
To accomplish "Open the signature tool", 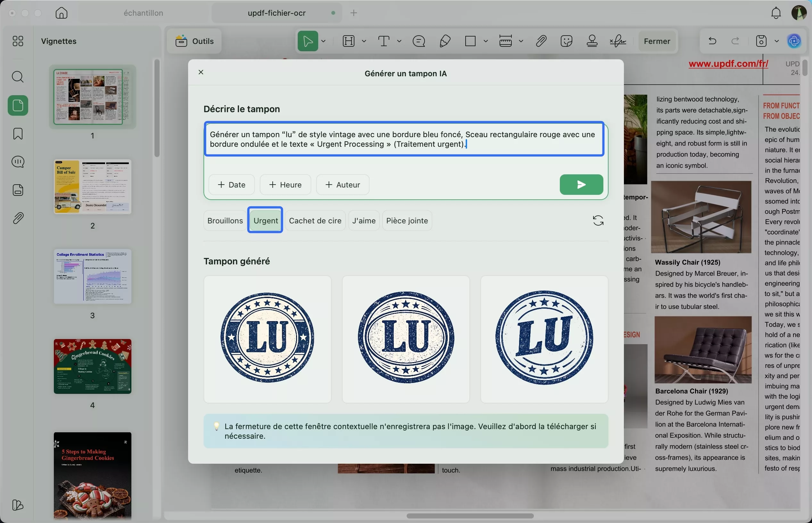I will [618, 41].
